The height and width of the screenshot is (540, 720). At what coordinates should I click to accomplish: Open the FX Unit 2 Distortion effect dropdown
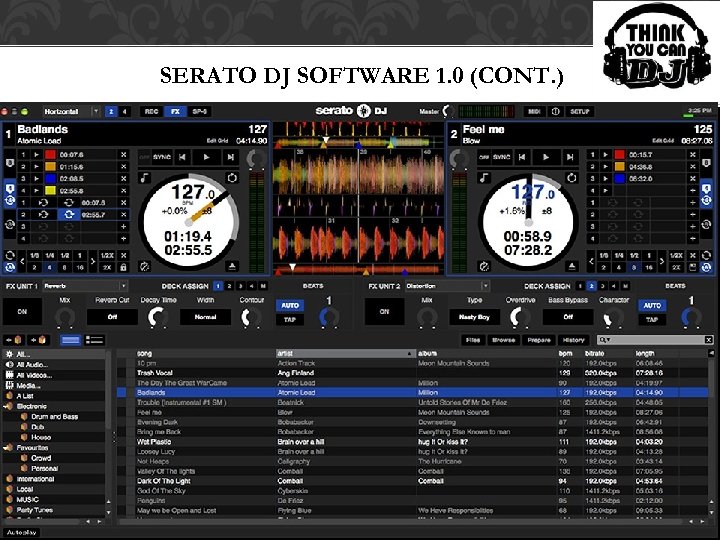coord(447,286)
